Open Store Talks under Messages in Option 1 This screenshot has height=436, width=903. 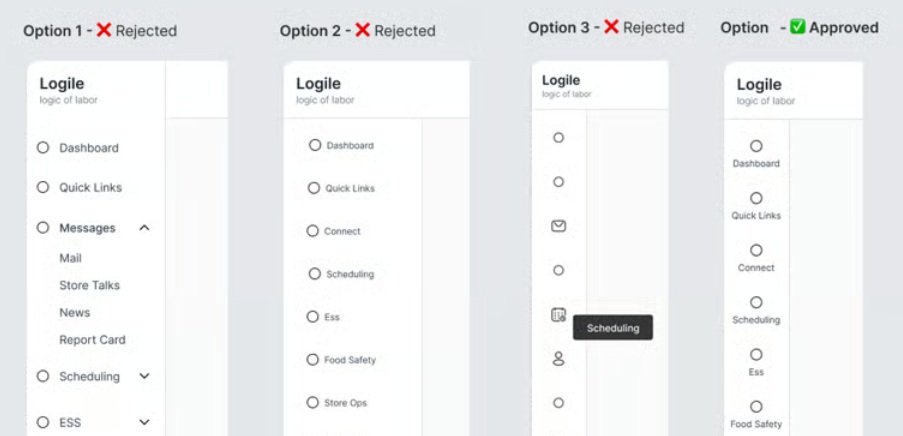(89, 285)
